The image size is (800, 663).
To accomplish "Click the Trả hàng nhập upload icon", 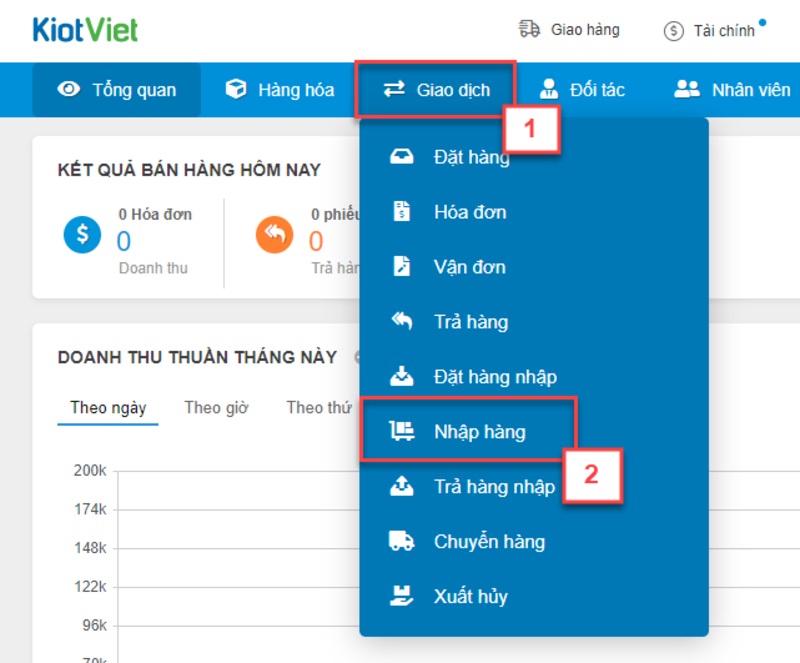I will pyautogui.click(x=402, y=486).
